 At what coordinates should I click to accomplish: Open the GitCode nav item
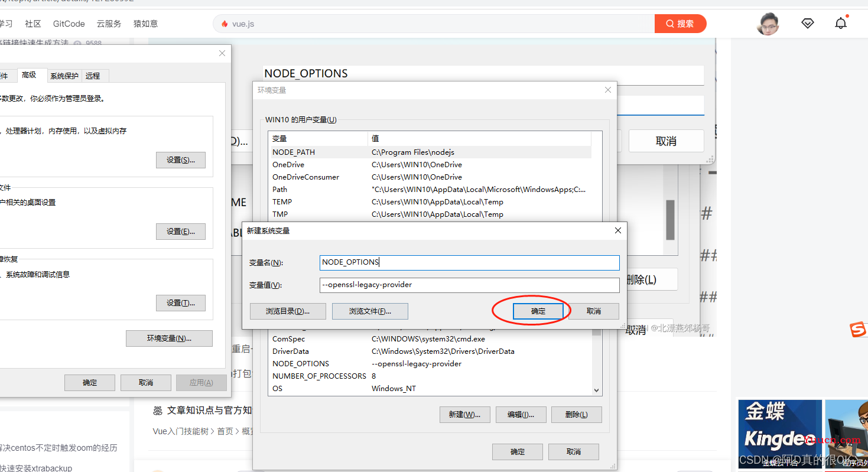point(69,24)
